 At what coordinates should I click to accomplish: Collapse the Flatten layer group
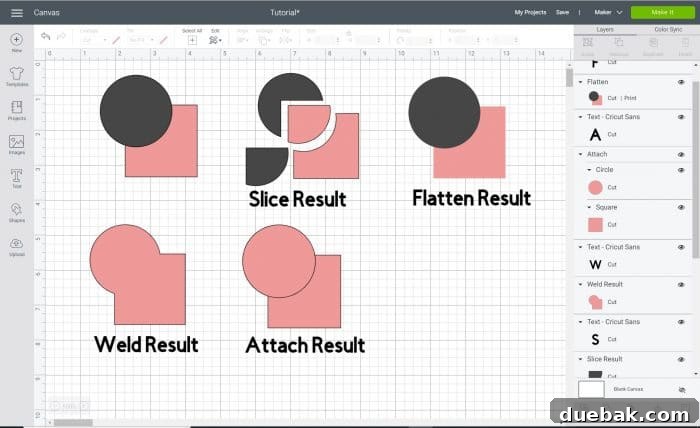point(580,82)
